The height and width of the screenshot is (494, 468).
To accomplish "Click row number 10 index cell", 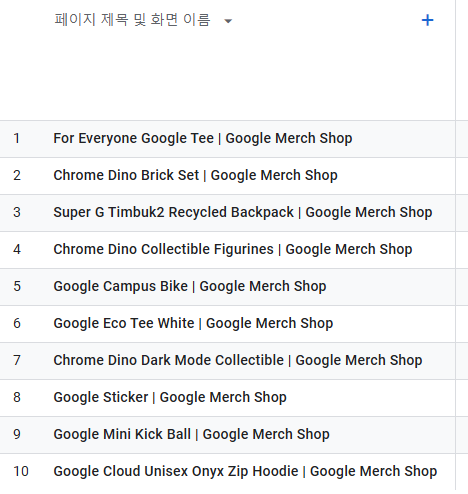I will (x=21, y=471).
